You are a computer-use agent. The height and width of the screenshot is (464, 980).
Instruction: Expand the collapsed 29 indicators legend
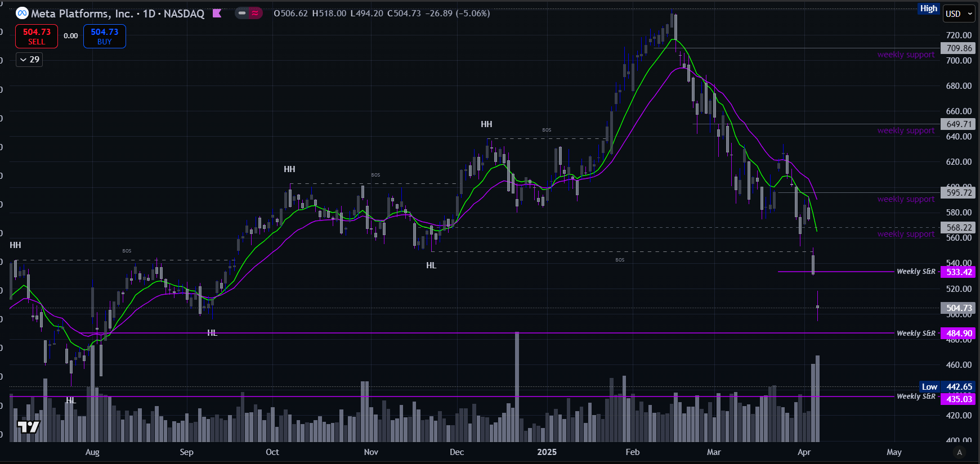(x=29, y=60)
